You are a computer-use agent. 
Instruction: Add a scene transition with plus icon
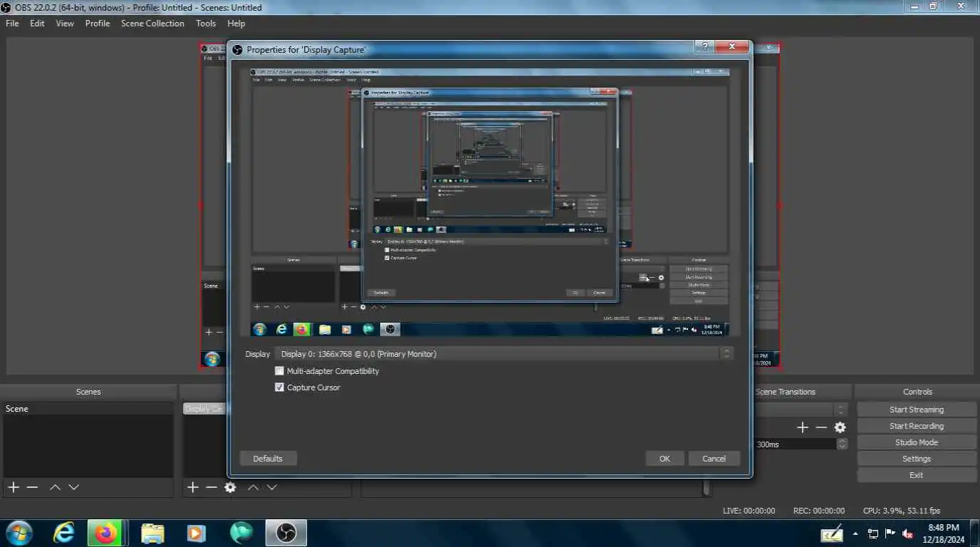[803, 427]
